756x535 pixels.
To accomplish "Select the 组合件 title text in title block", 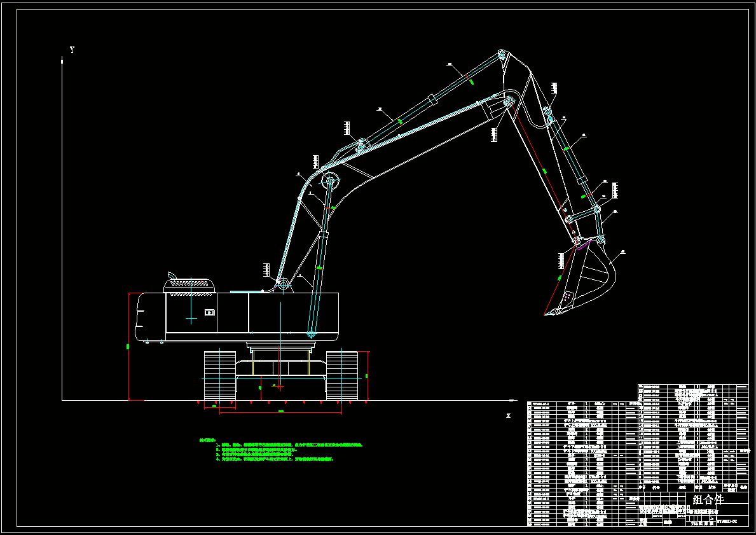I will coord(708,499).
